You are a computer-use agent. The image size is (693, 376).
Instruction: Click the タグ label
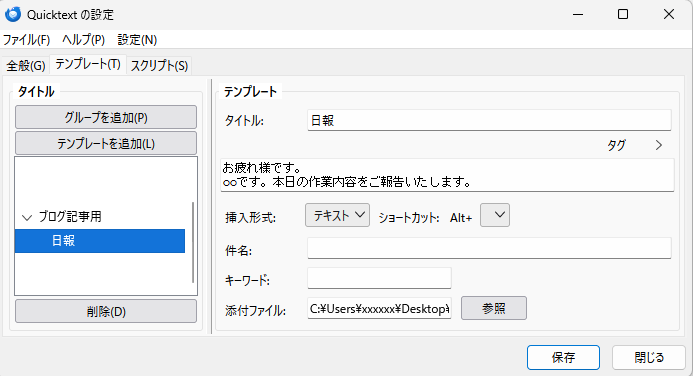pos(616,145)
